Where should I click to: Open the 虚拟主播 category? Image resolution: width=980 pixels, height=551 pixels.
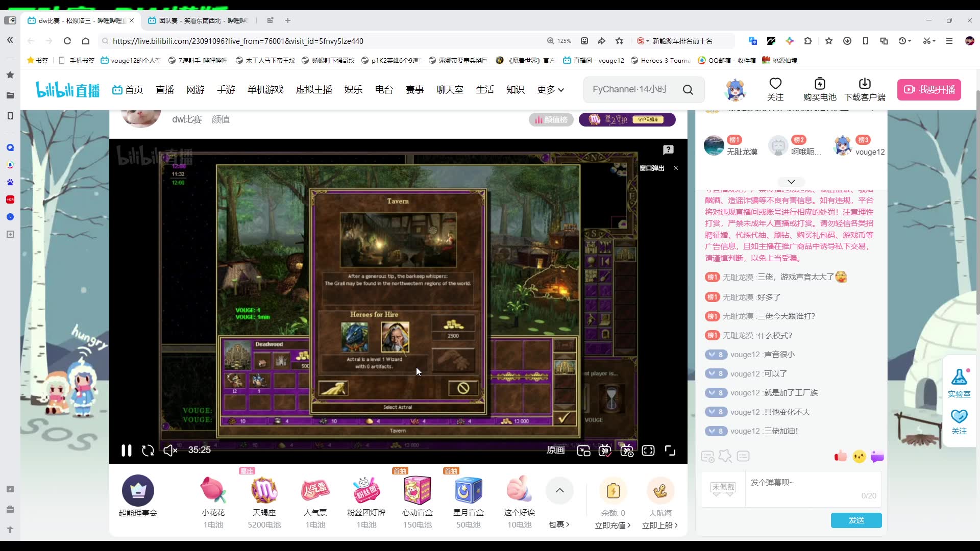click(x=314, y=90)
